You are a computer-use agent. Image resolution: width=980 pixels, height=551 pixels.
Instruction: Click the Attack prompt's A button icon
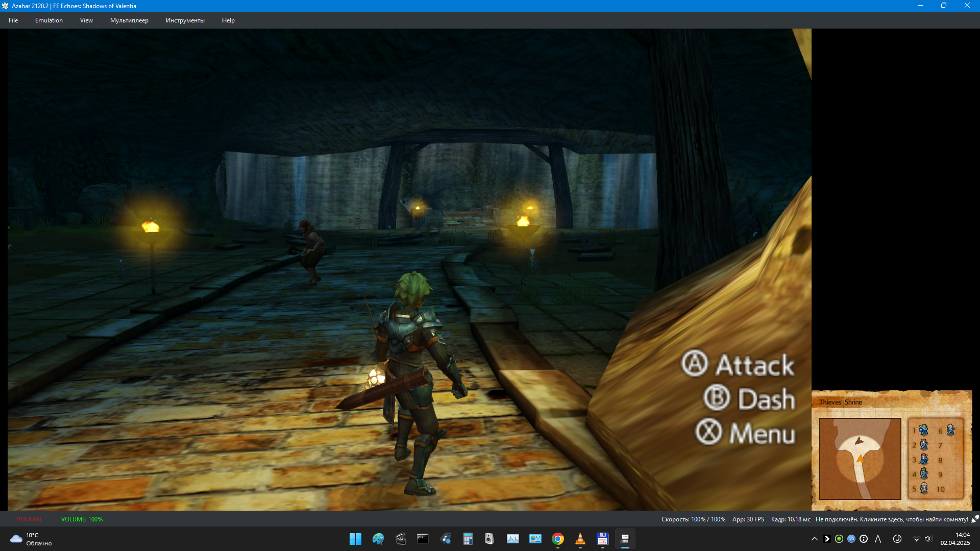click(694, 363)
